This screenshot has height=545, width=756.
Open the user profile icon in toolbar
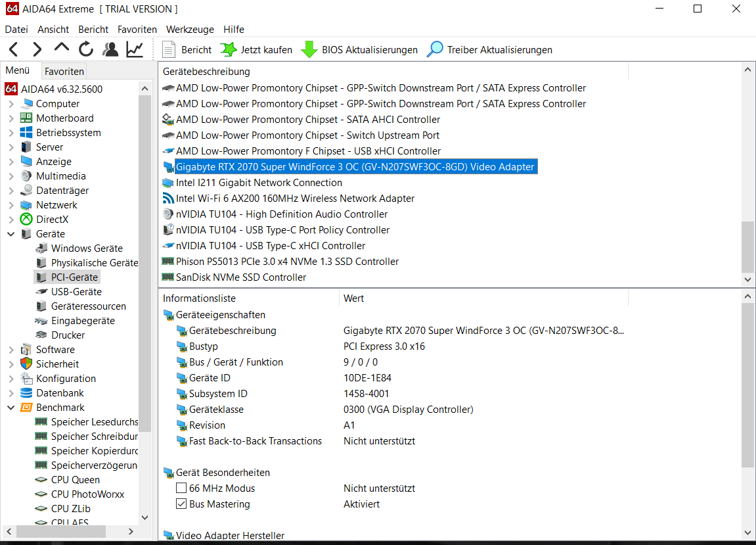point(110,49)
